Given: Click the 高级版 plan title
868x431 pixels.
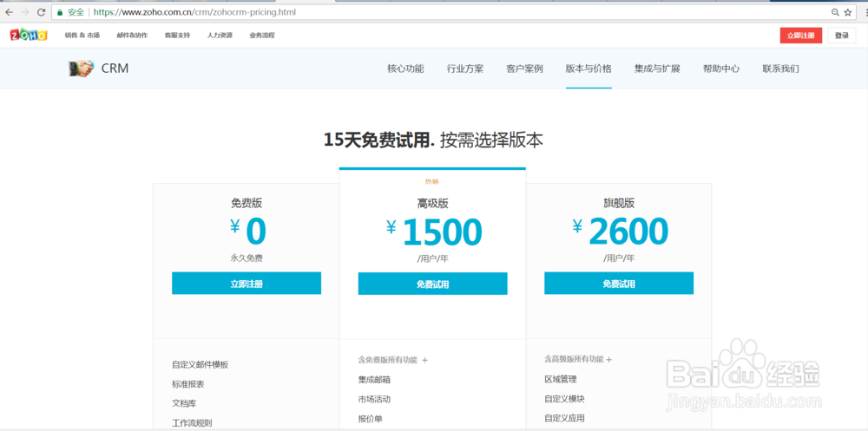Looking at the screenshot, I should [433, 204].
